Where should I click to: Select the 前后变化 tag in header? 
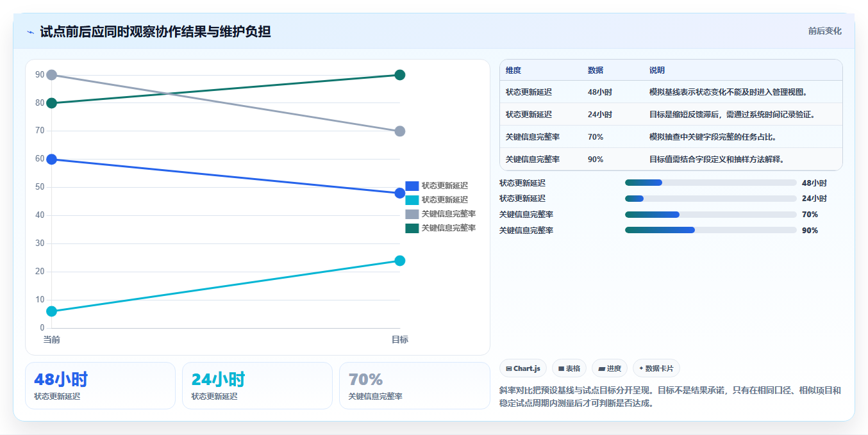pos(824,31)
